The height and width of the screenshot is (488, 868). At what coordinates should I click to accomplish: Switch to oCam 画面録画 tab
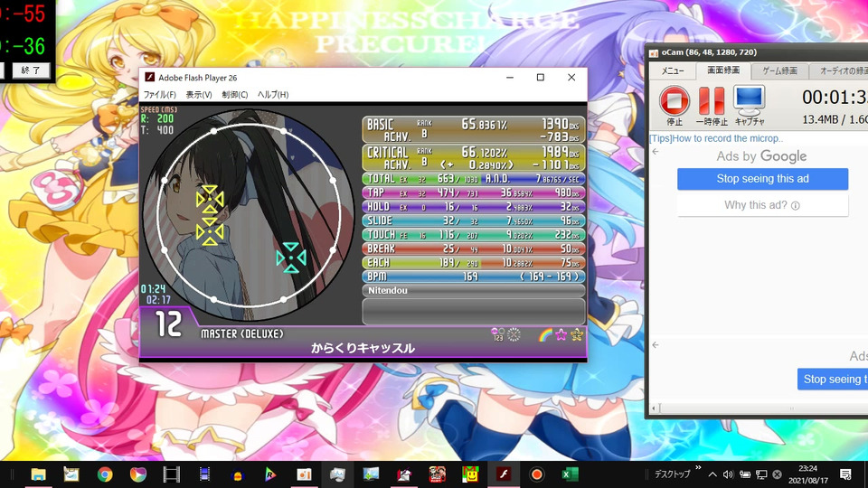coord(723,70)
